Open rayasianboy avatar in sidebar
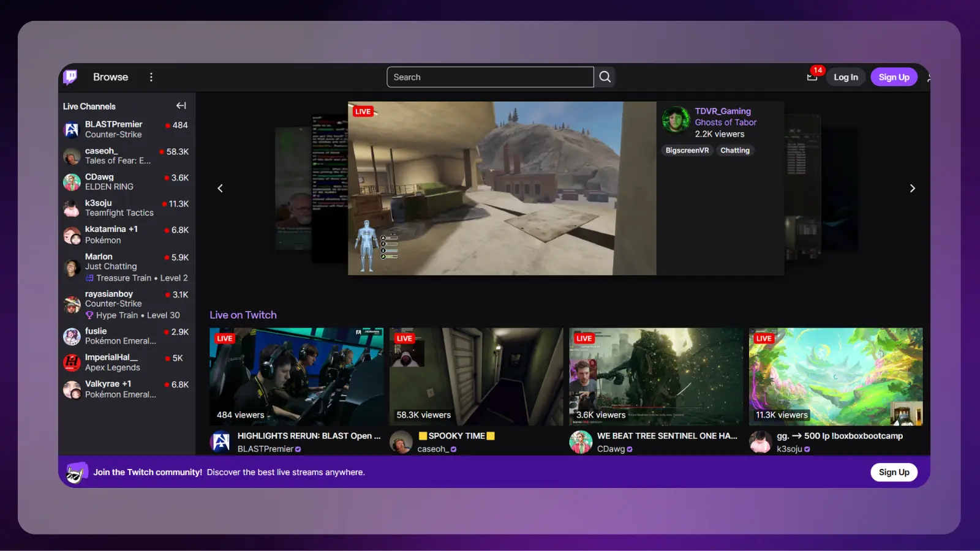 point(72,304)
